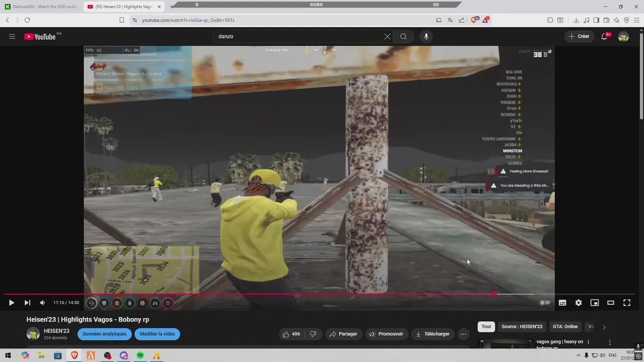Share this page from address bar
Screen dimensions: 644x362
tap(461, 20)
